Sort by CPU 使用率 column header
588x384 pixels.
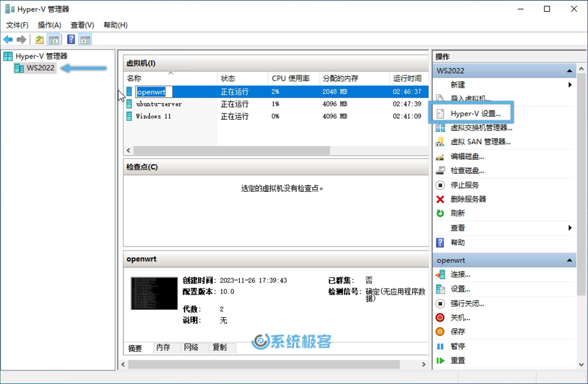(x=293, y=78)
